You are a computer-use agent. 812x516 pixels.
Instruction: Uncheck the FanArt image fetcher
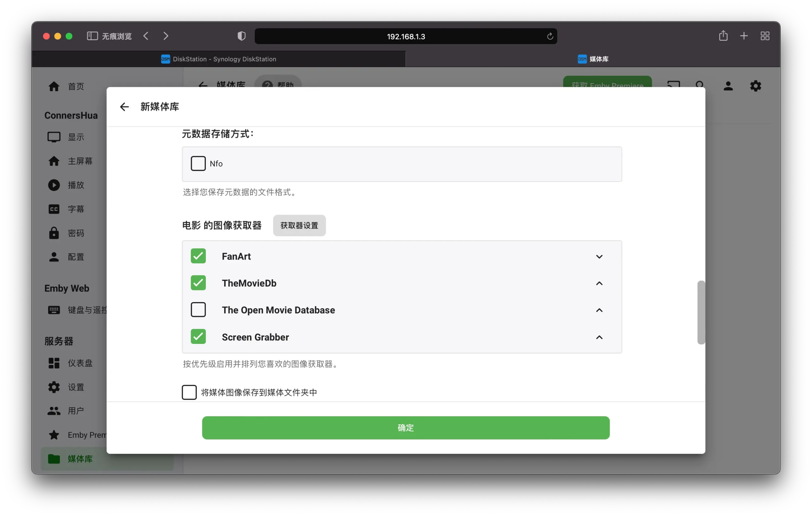198,256
